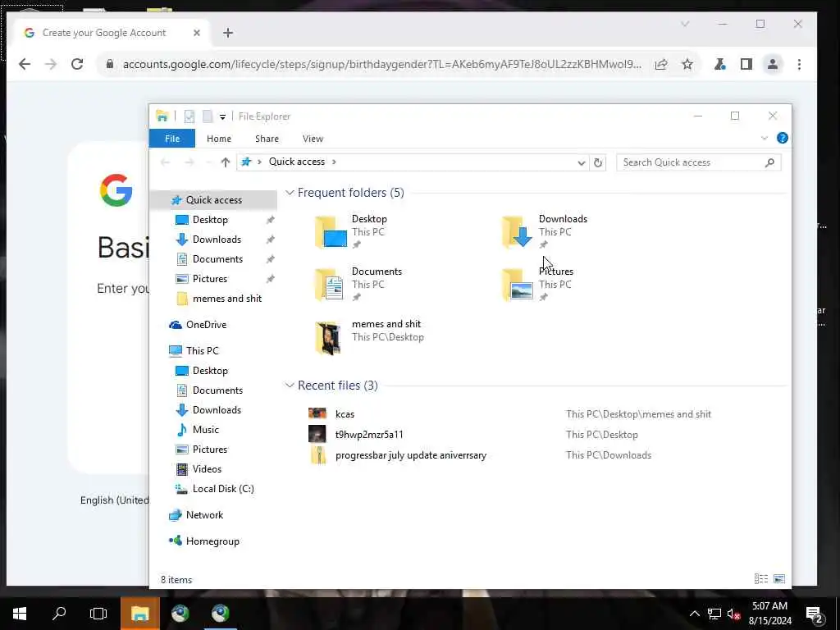Open Task View on taskbar

98,614
